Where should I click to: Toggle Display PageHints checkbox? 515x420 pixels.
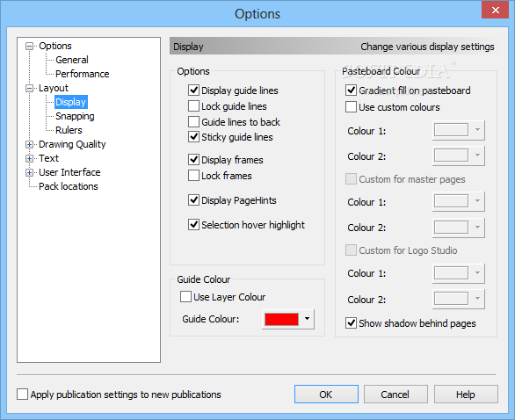tap(193, 200)
